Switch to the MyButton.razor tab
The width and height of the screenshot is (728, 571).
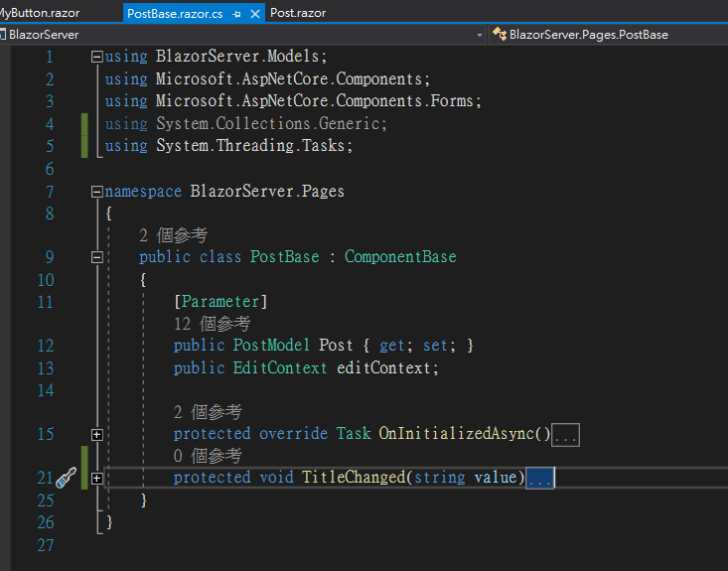pyautogui.click(x=40, y=13)
